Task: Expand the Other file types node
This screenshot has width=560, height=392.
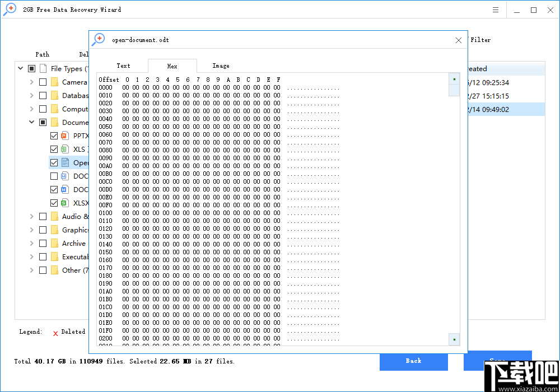Action: coord(32,270)
